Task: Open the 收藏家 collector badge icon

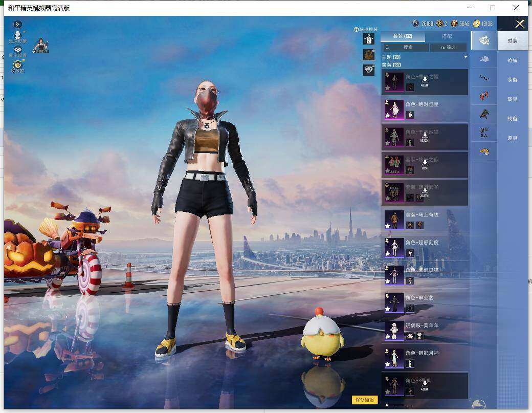Action: pos(17,66)
